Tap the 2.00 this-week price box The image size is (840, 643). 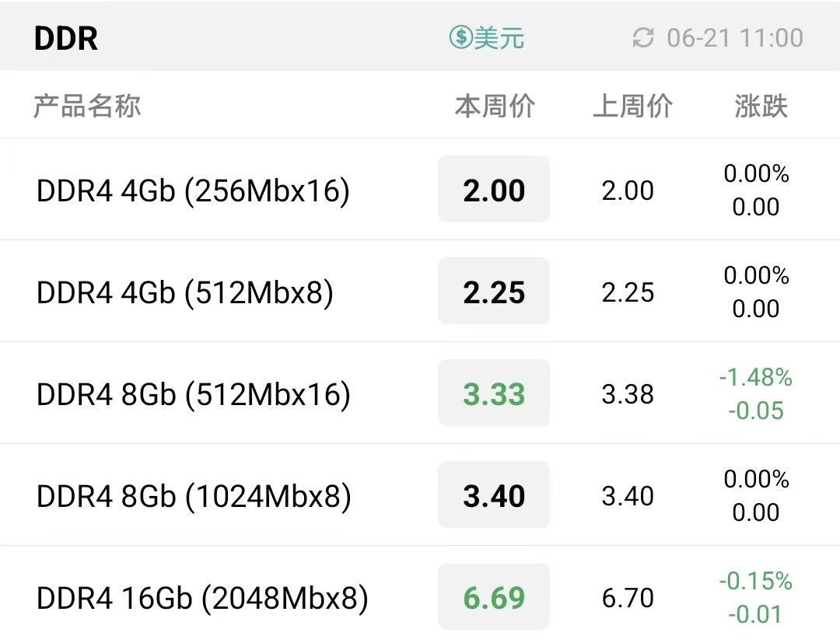[494, 189]
